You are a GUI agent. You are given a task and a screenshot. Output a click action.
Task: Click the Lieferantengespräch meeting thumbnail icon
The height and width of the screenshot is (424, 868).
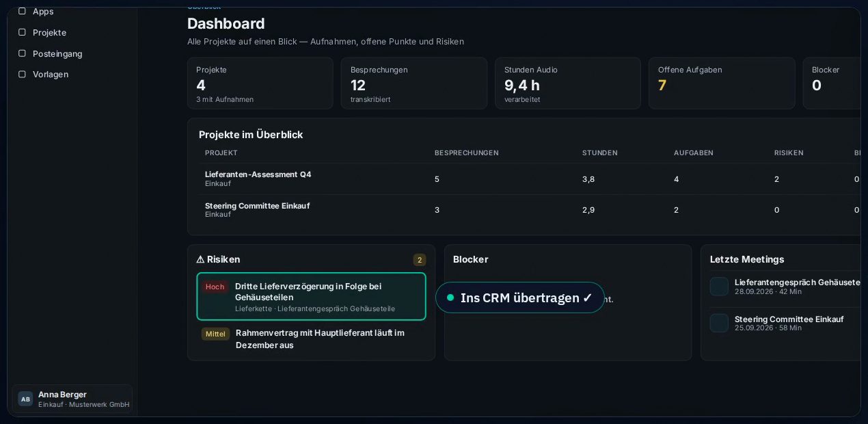tap(719, 287)
